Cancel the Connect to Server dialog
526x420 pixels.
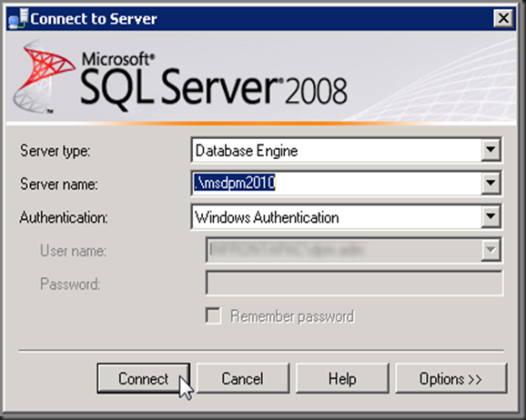coord(243,378)
